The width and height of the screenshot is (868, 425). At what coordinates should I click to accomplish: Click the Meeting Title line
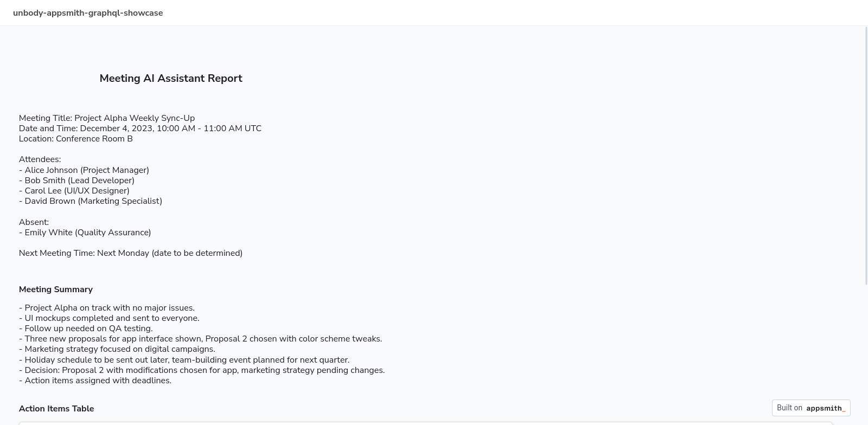pyautogui.click(x=107, y=118)
